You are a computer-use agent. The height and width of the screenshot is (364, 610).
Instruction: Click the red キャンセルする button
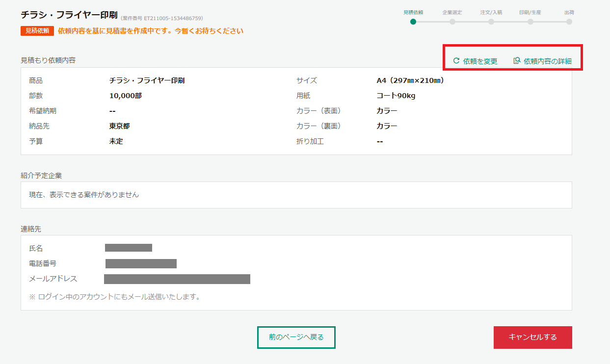(x=532, y=337)
